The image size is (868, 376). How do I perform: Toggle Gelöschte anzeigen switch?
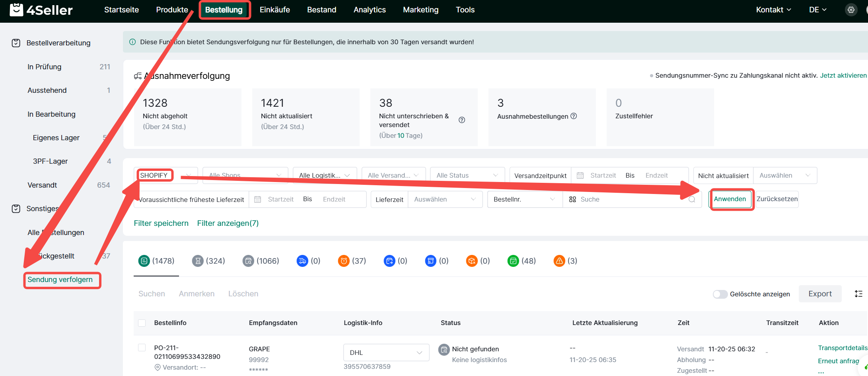720,294
